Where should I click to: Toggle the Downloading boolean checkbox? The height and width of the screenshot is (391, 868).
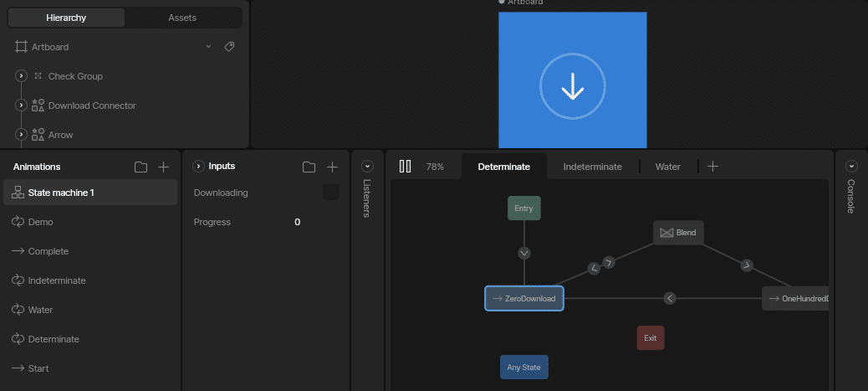331,193
